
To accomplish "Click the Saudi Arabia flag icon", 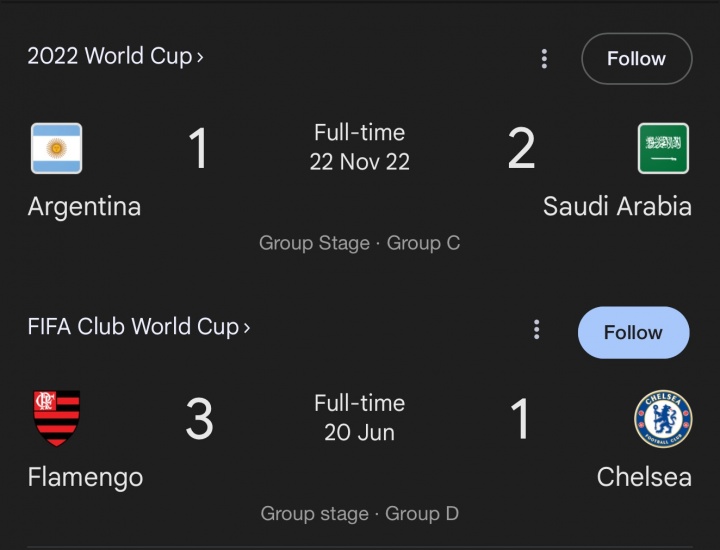I will tap(663, 149).
